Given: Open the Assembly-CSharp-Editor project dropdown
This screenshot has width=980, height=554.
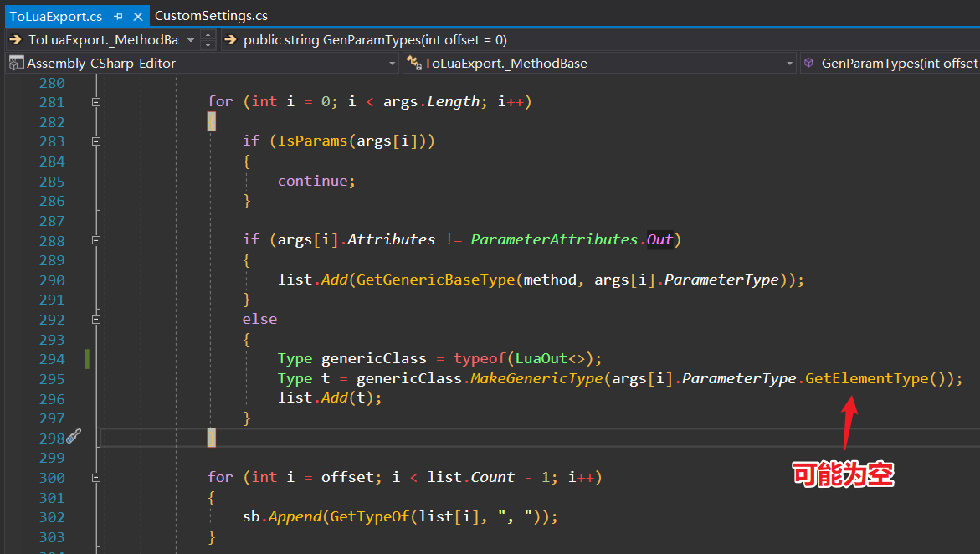Looking at the screenshot, I should tap(392, 63).
